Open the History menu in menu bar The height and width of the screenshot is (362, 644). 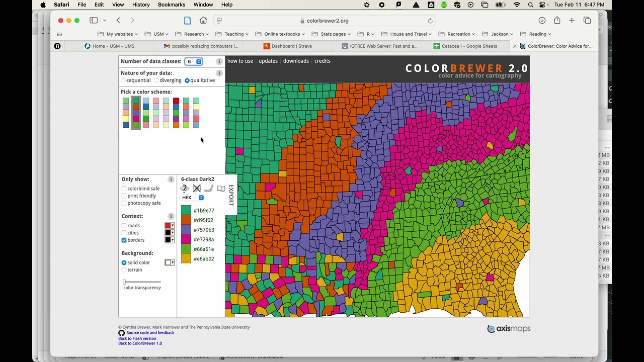[x=141, y=5]
